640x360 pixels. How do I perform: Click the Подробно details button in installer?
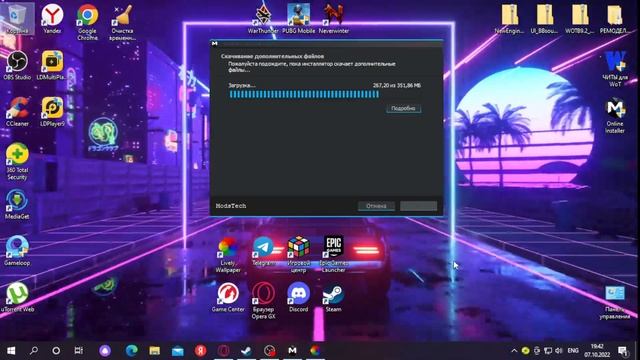pyautogui.click(x=403, y=108)
